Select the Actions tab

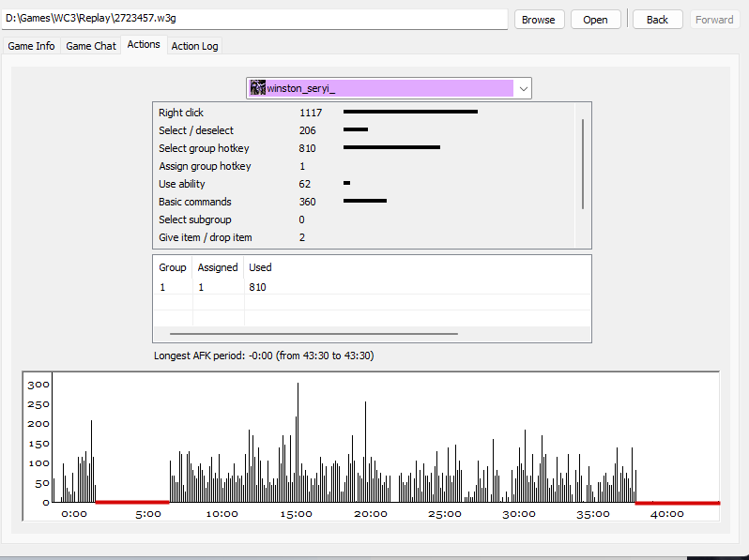pos(144,44)
